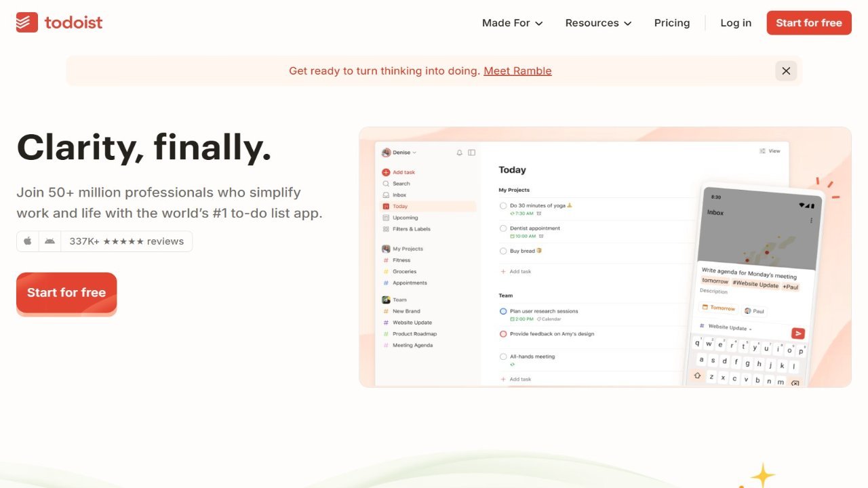Click the Apple platform icon
Viewport: 868px width, 488px height.
[x=28, y=241]
